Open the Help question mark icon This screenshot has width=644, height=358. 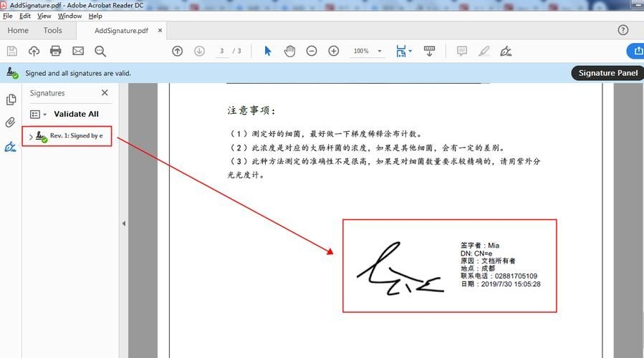point(623,30)
